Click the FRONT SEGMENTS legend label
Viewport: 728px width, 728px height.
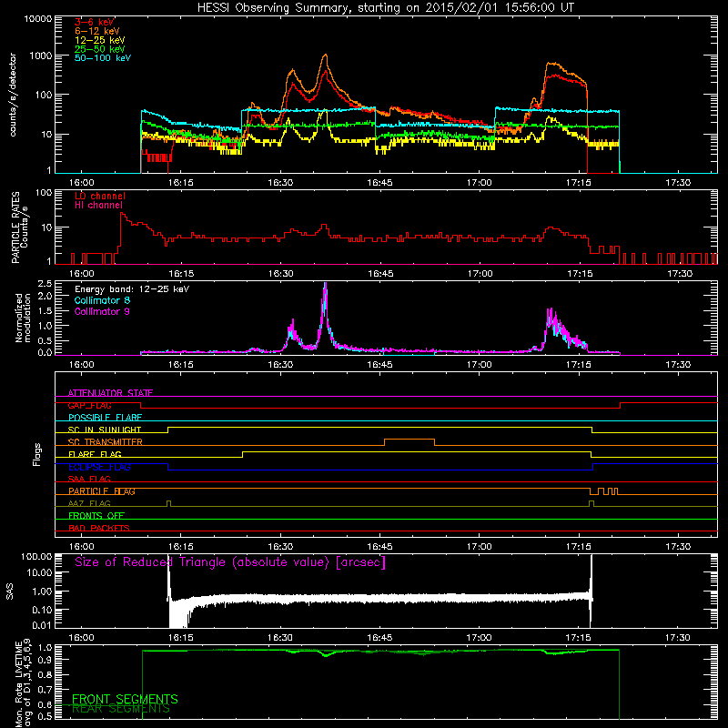click(125, 699)
